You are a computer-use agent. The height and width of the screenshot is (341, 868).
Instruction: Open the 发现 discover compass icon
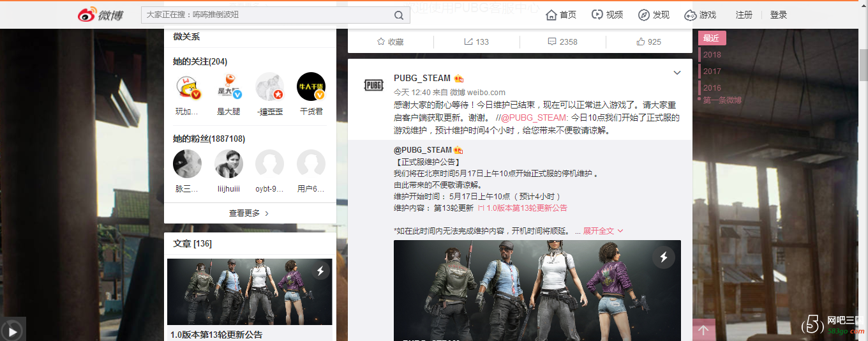point(644,15)
